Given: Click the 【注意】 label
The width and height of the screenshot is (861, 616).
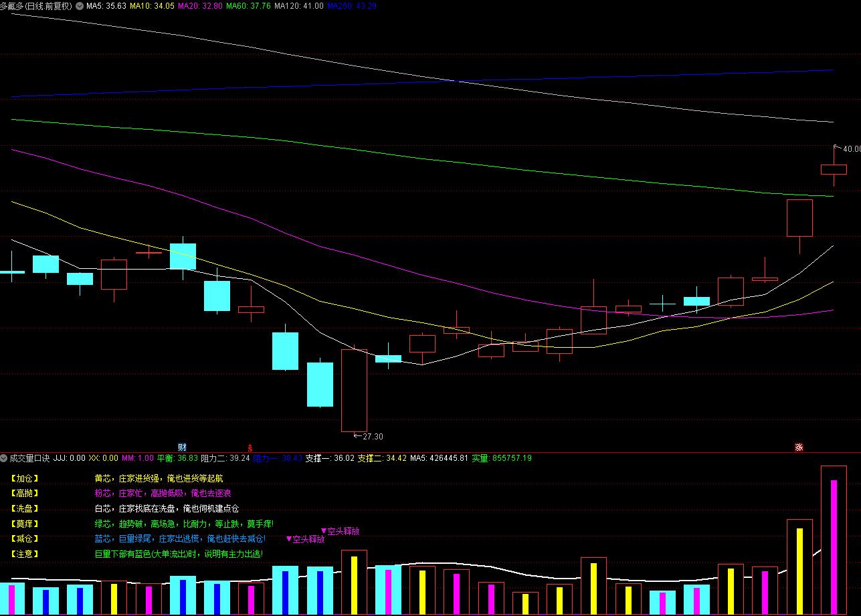Looking at the screenshot, I should click(x=25, y=554).
